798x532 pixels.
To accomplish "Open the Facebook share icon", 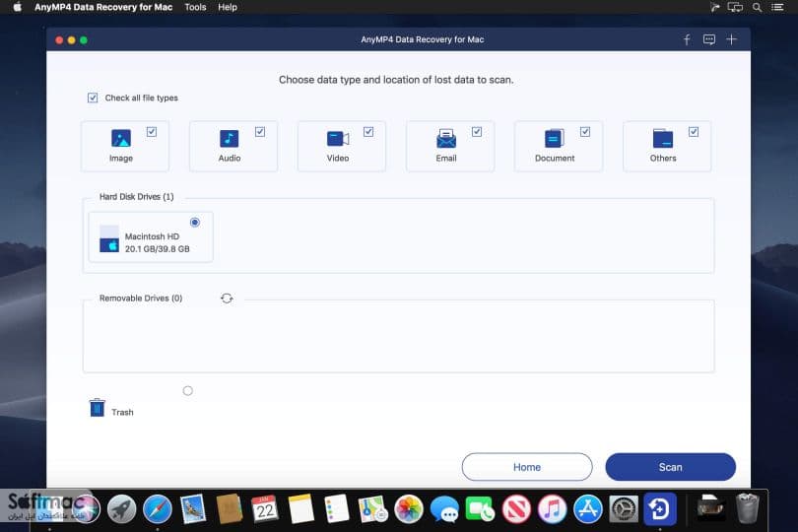I will click(x=687, y=39).
